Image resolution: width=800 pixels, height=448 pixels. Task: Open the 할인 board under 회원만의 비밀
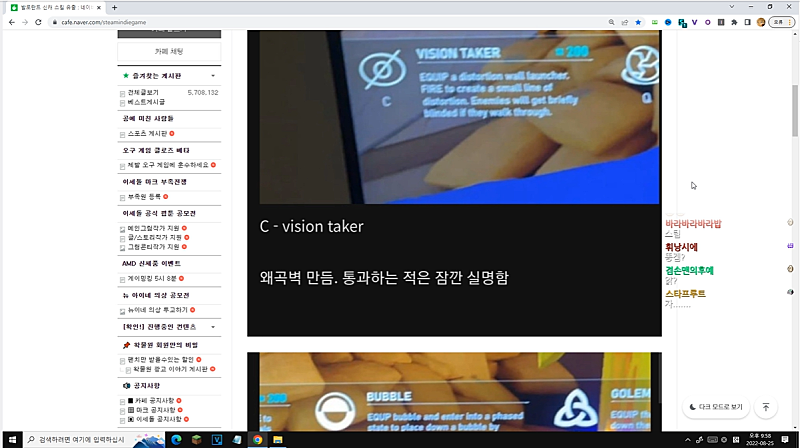coord(160,360)
